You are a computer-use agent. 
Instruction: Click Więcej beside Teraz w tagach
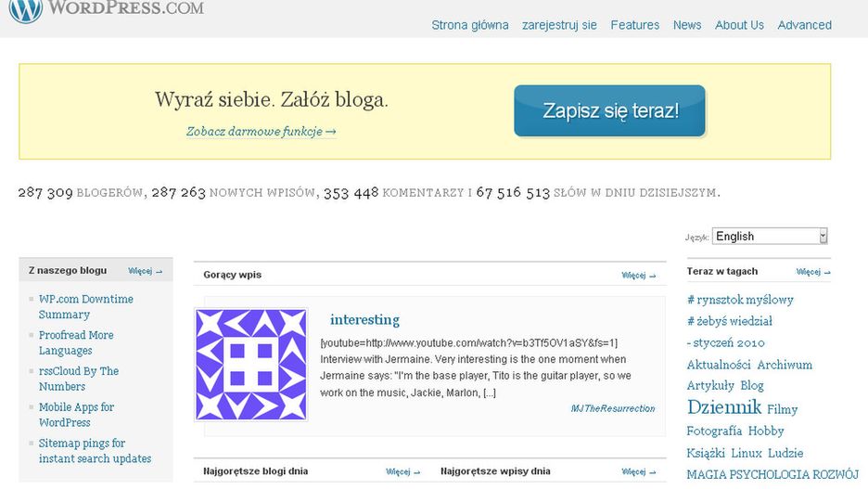(x=812, y=272)
